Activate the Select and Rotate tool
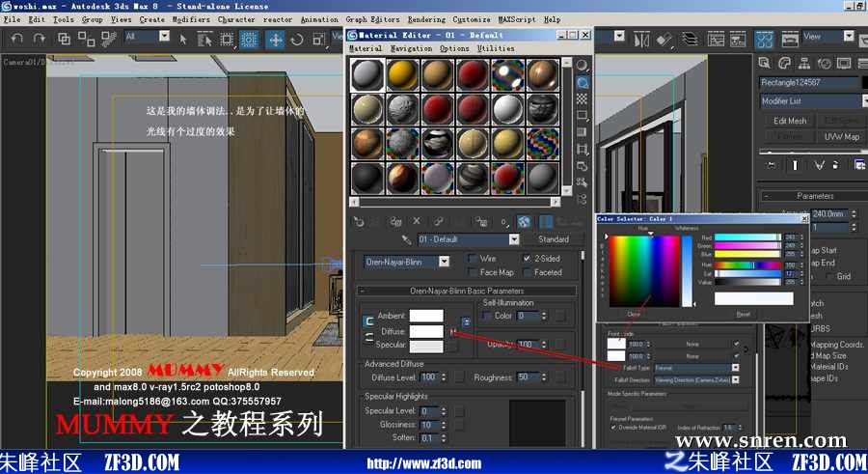The image size is (868, 474). [x=297, y=40]
